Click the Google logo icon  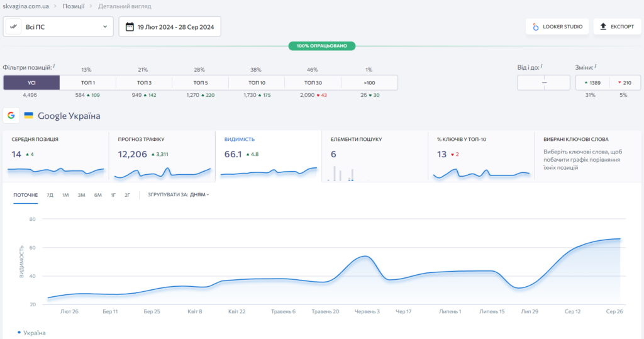[11, 116]
